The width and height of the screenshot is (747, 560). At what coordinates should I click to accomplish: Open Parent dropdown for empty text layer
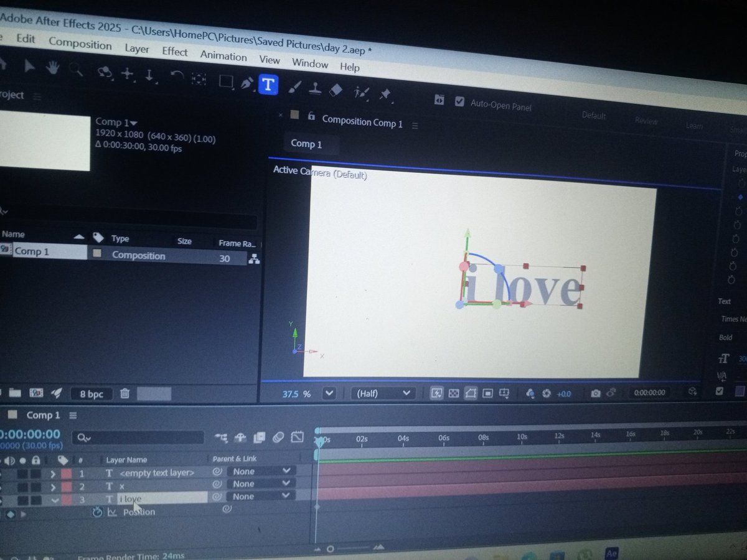point(261,472)
